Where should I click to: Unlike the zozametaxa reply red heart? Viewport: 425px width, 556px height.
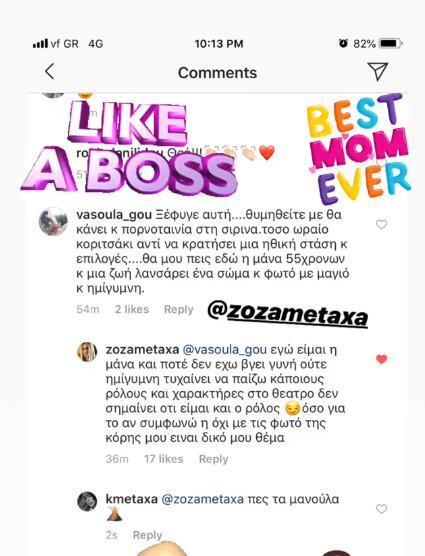381,359
